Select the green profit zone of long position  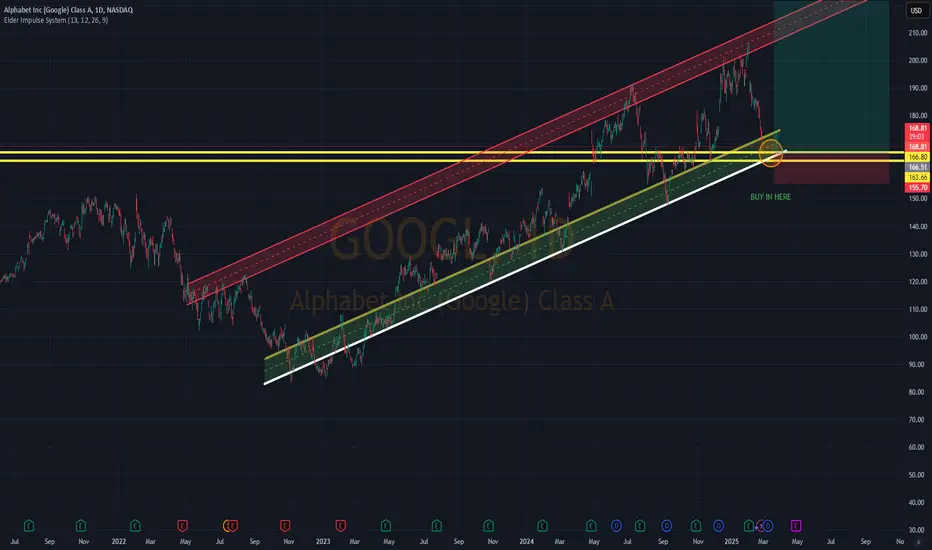[x=831, y=76]
